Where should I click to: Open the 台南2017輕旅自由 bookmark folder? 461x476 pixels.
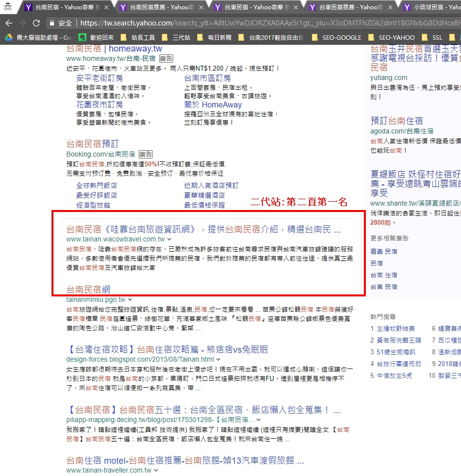point(271,37)
